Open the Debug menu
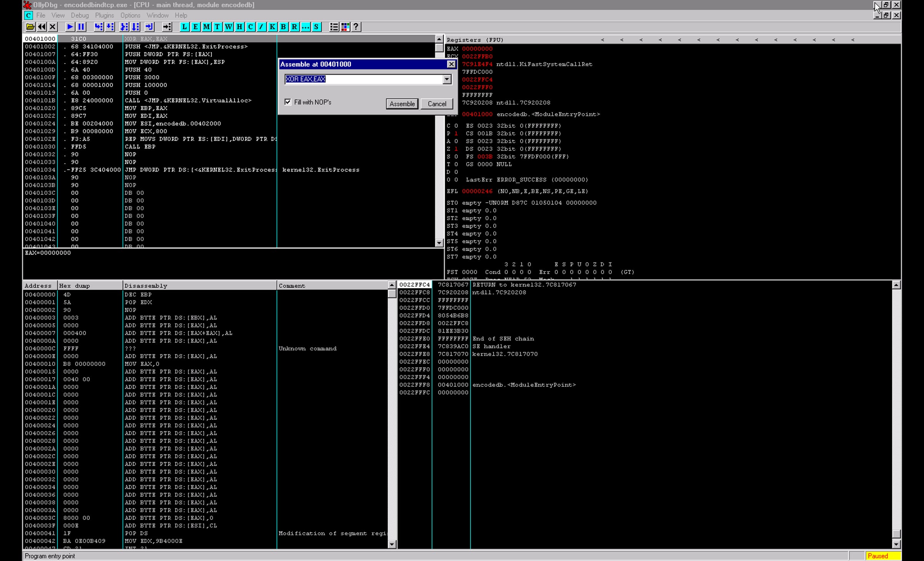The width and height of the screenshot is (924, 561). pyautogui.click(x=80, y=15)
